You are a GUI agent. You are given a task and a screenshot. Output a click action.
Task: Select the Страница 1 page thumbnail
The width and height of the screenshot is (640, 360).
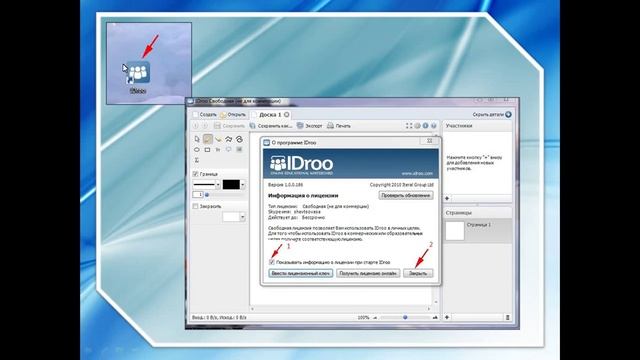[x=455, y=231]
